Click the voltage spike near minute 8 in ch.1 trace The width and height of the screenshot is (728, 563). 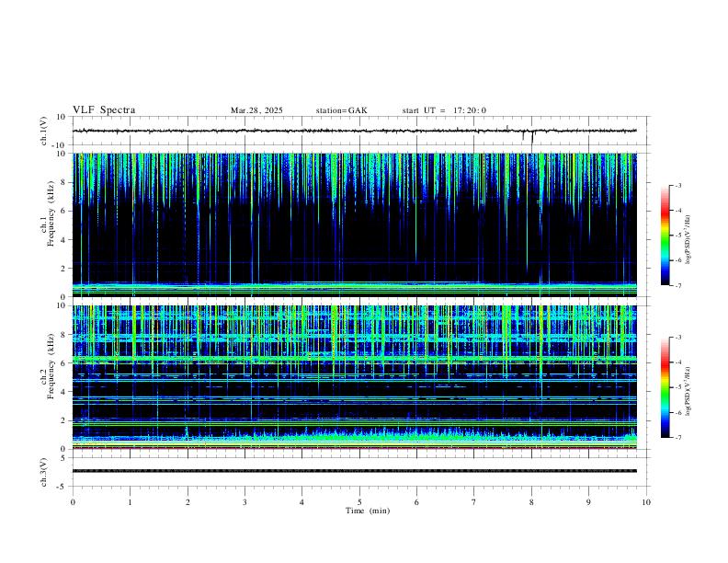click(x=532, y=137)
